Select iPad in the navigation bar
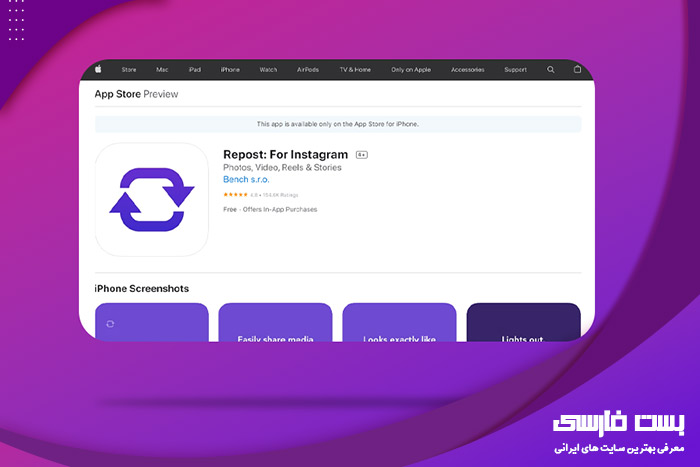 195,70
